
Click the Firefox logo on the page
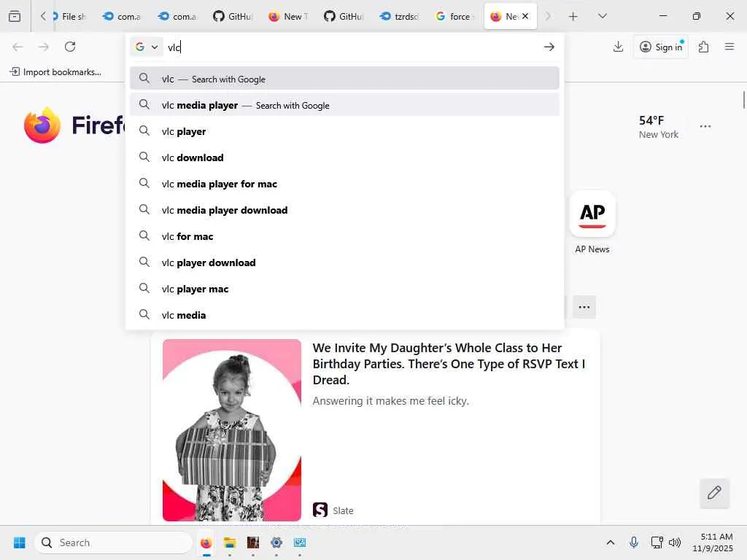pyautogui.click(x=42, y=125)
